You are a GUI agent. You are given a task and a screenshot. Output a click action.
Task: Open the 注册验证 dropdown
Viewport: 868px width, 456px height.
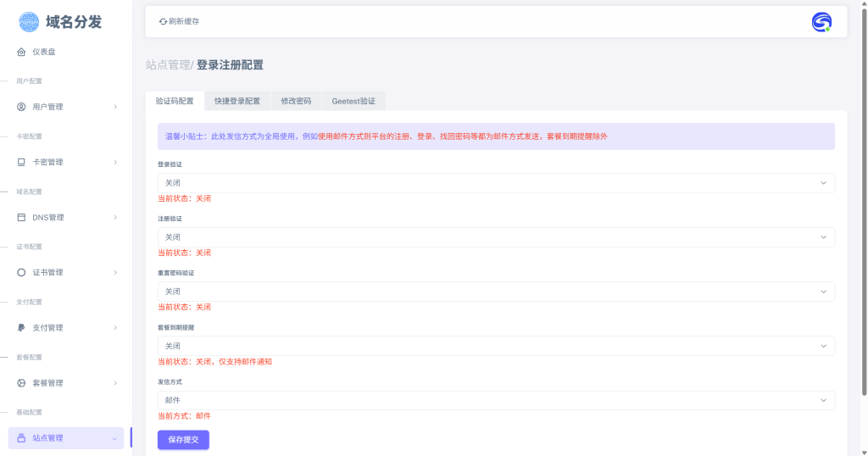(496, 236)
